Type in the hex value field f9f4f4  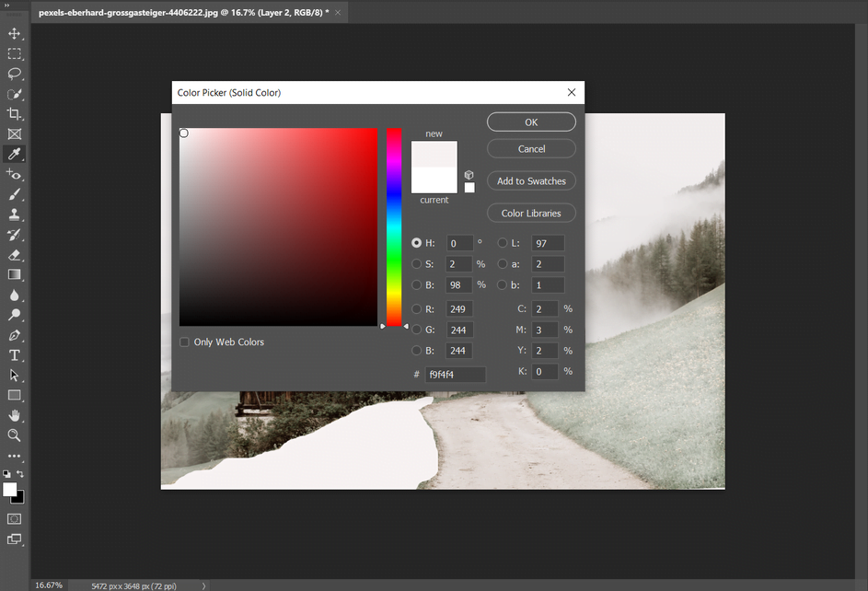(457, 374)
